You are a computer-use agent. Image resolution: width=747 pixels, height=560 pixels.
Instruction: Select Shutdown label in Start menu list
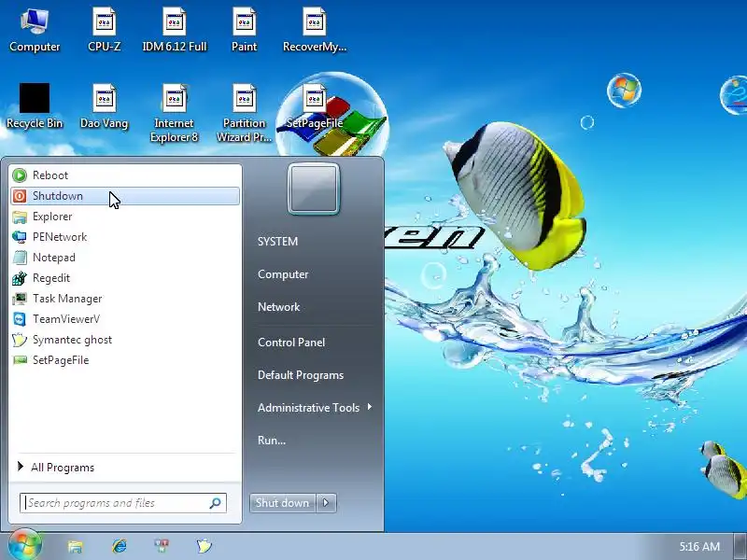[58, 196]
